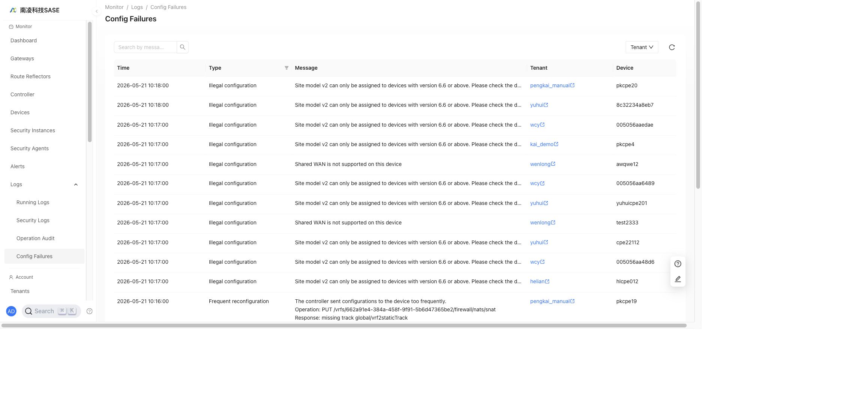Open tenant wcy for device 005056aa6489

coord(535,183)
